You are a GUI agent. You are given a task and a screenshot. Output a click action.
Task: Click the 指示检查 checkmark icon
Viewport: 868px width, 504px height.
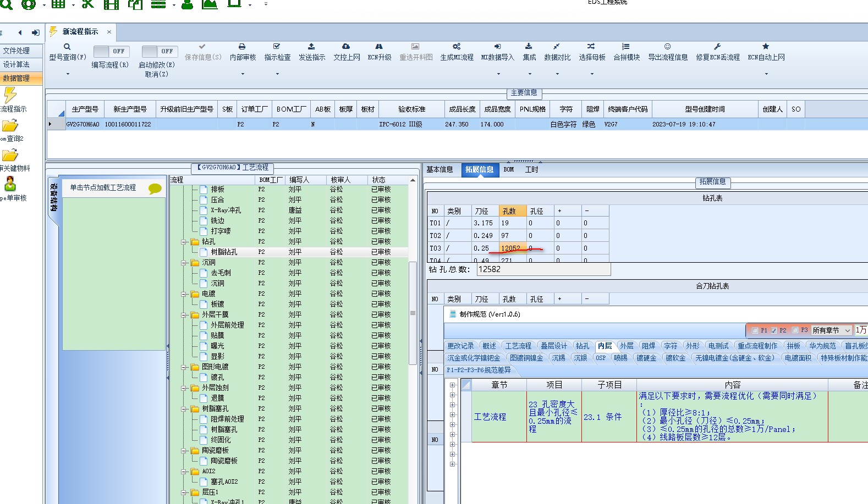pos(277,47)
